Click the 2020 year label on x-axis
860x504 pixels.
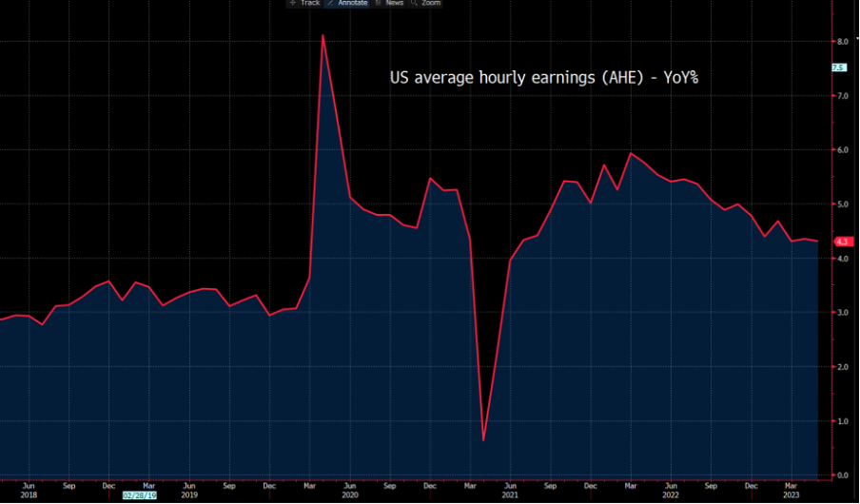[350, 495]
